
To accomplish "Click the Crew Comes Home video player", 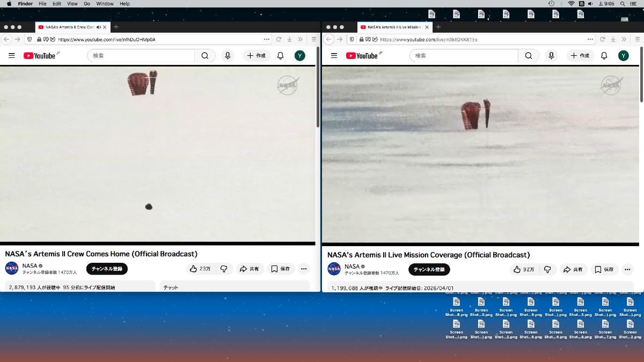I will coord(158,154).
